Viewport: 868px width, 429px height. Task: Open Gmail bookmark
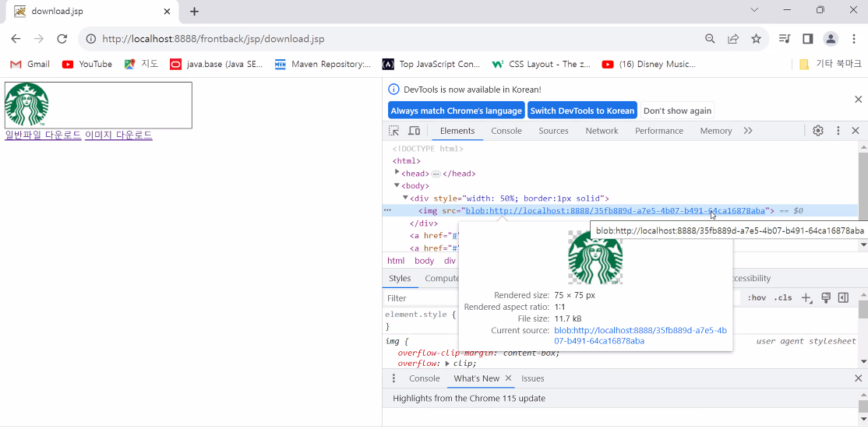click(30, 64)
